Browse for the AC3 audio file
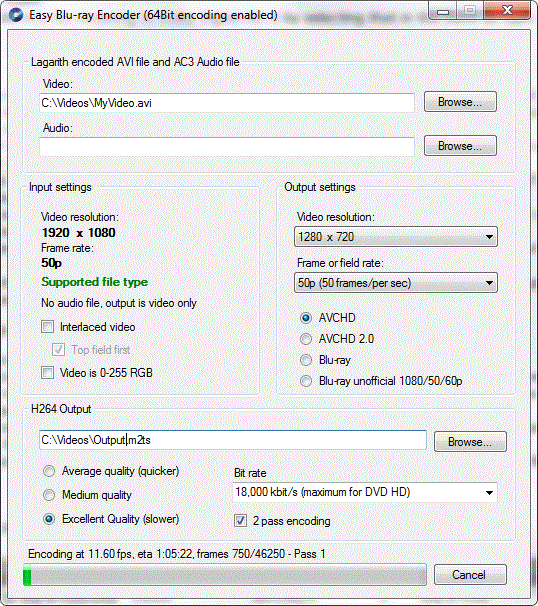Image resolution: width=538 pixels, height=606 pixels. tap(460, 146)
